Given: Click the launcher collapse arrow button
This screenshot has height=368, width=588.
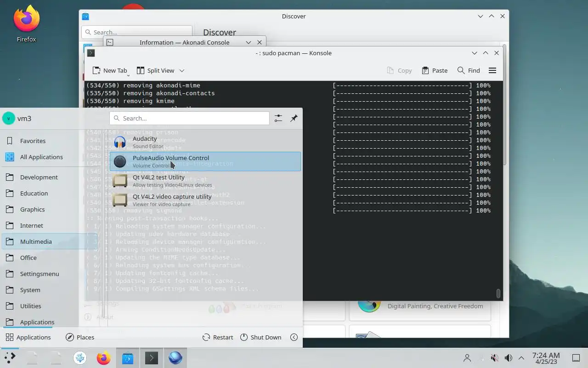Looking at the screenshot, I should 294,337.
